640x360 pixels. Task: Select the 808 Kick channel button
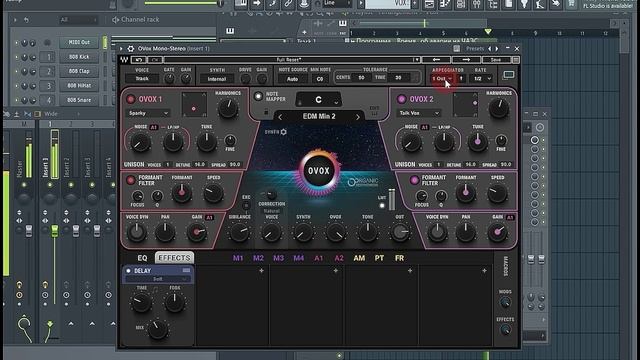[79, 57]
